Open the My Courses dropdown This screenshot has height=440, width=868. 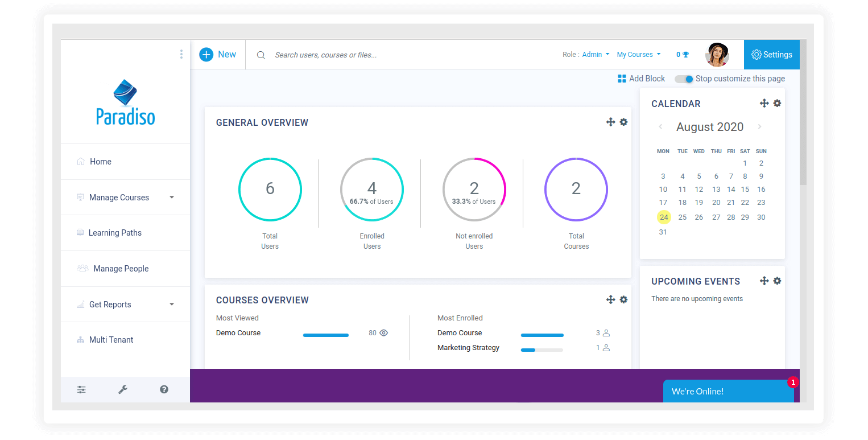click(x=638, y=54)
